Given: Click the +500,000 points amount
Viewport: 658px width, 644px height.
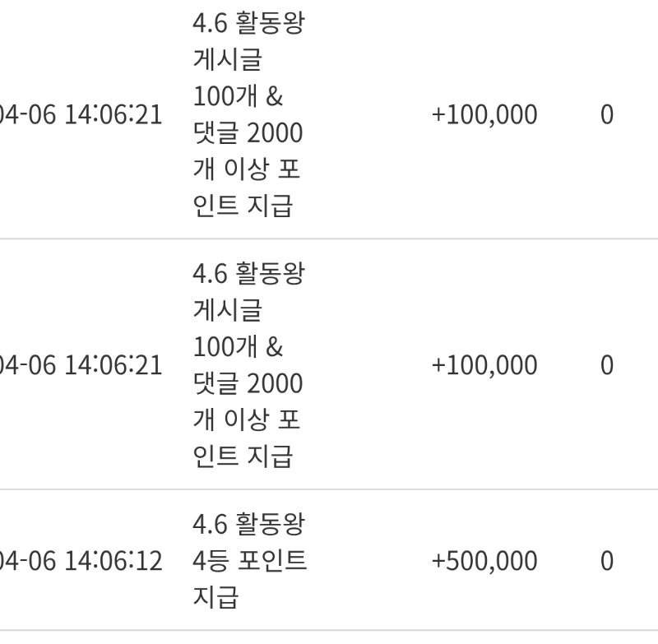Looking at the screenshot, I should pos(484,562).
